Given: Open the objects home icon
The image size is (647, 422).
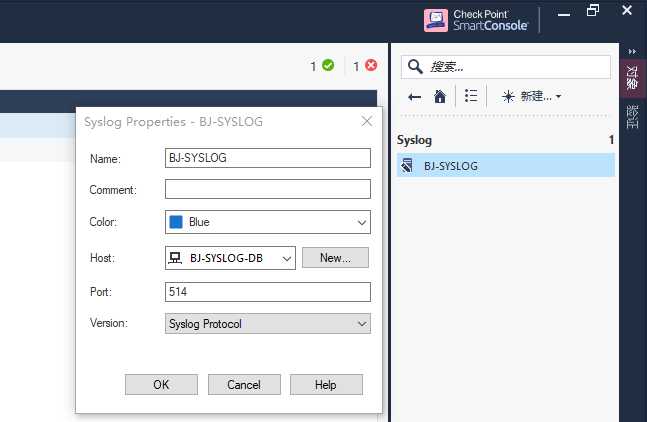Looking at the screenshot, I should pyautogui.click(x=440, y=97).
